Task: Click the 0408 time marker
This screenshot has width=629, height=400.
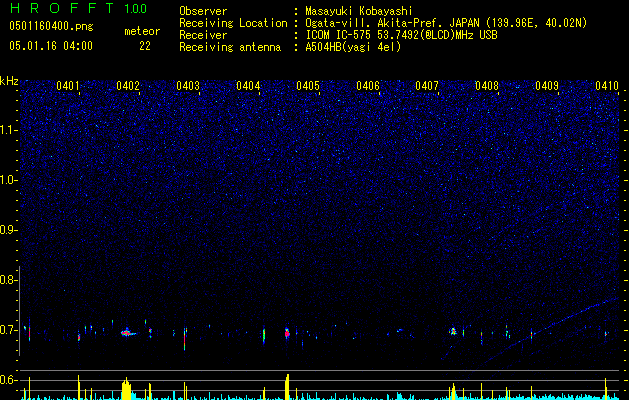Action: 487,86
